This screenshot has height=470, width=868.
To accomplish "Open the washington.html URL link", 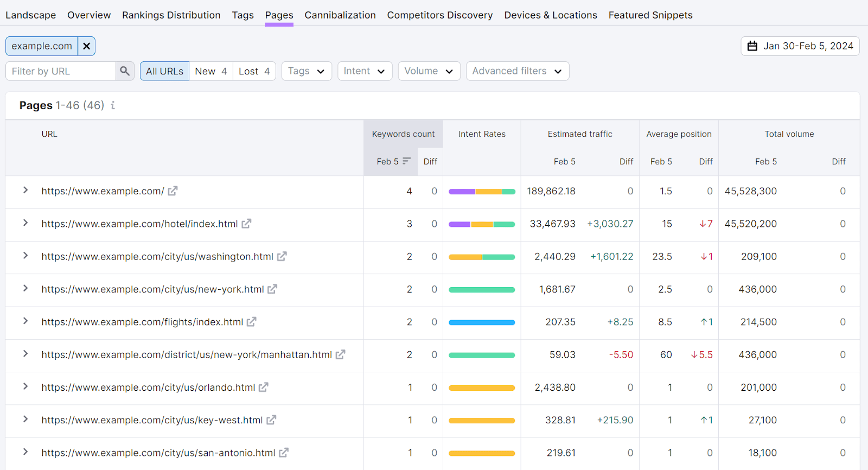I will (157, 256).
